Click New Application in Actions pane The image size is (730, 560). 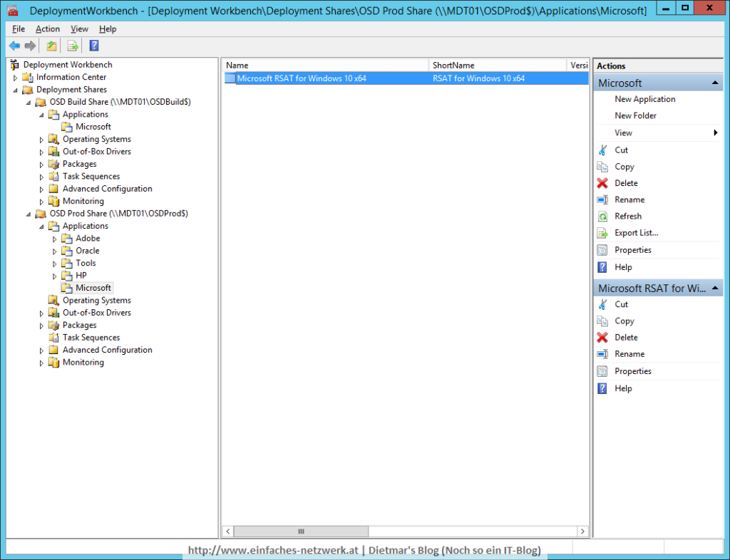tap(644, 99)
